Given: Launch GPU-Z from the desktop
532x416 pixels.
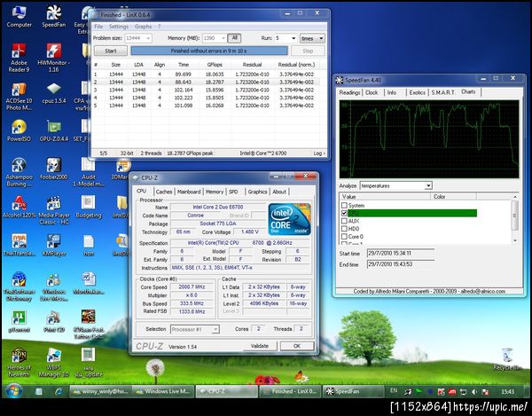Looking at the screenshot, I should point(53,126).
